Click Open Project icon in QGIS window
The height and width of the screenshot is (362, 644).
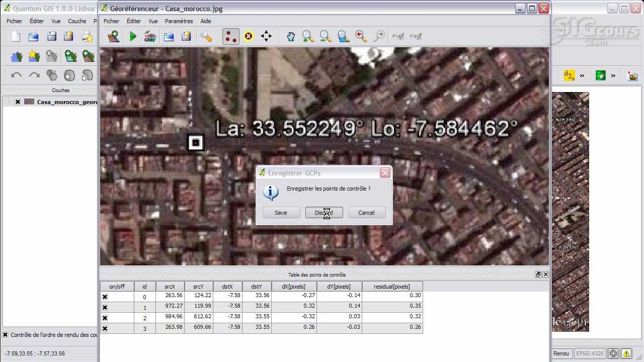[34, 36]
